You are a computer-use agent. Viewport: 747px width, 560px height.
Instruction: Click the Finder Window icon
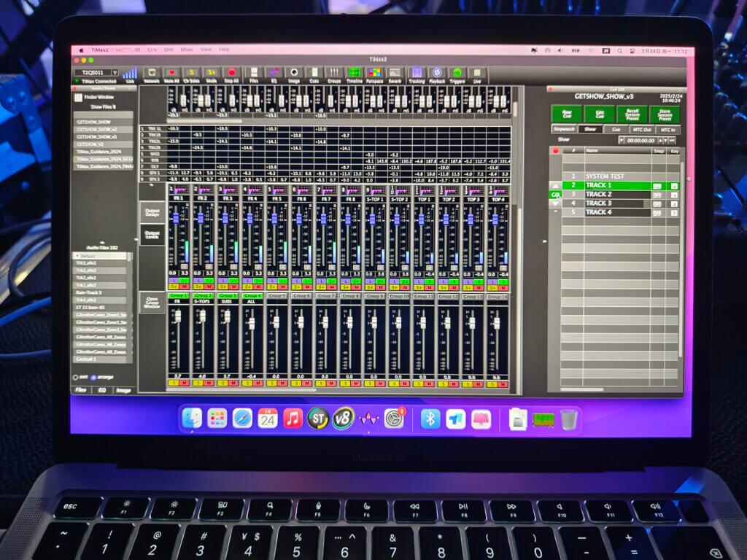79,98
